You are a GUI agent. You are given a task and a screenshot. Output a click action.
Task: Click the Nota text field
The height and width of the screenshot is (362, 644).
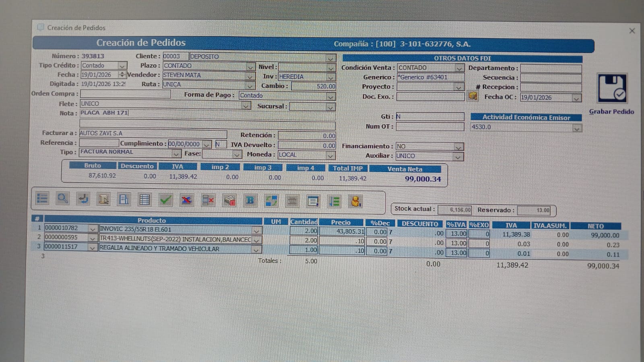coord(207,113)
